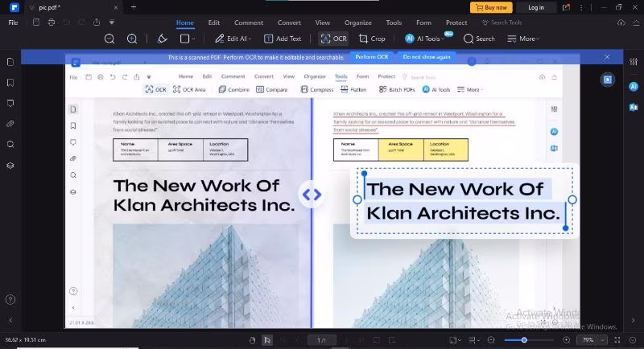Image resolution: width=644 pixels, height=349 pixels.
Task: Open a new tab with the plus button
Action: (134, 6)
